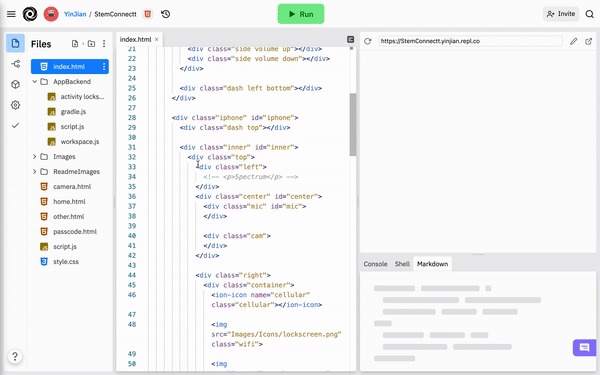Open the Packages cube icon
600x375 pixels.
[15, 84]
